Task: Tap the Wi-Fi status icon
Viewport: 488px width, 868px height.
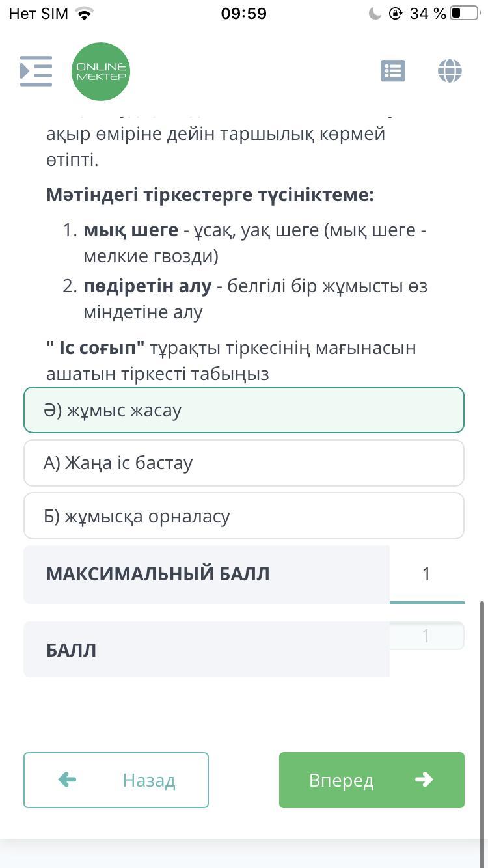Action: click(x=84, y=14)
